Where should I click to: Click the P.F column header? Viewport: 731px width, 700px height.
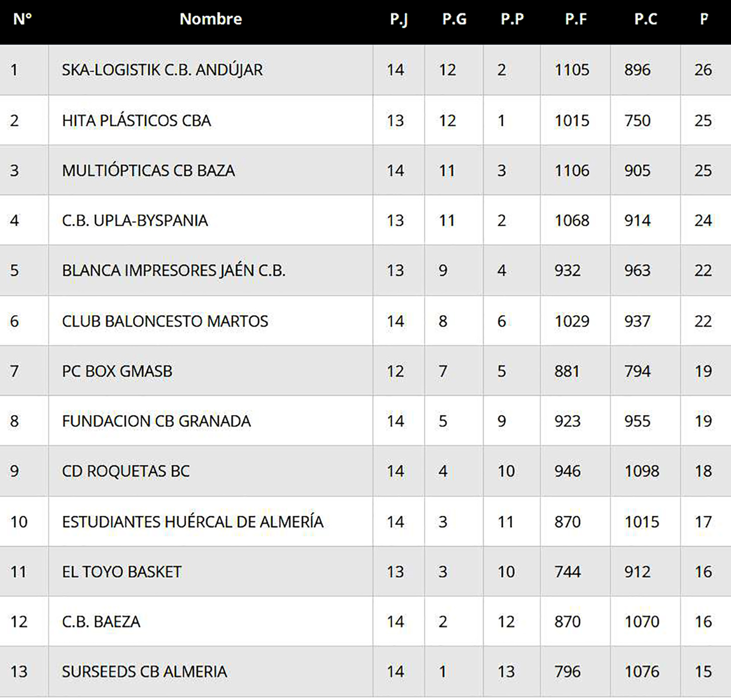coord(576,19)
